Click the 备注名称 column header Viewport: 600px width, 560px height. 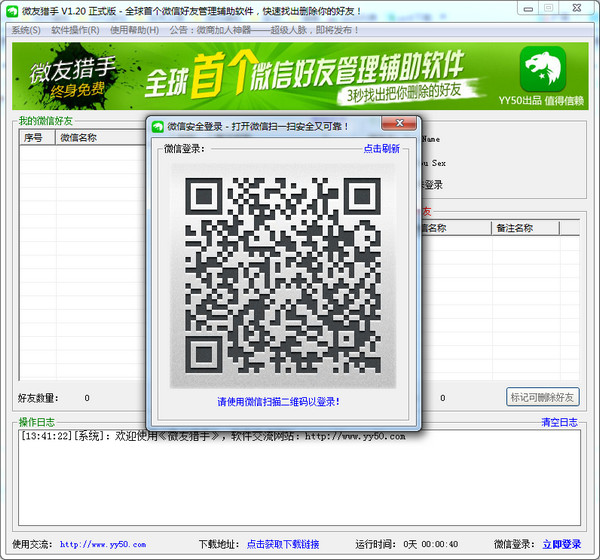tap(525, 228)
